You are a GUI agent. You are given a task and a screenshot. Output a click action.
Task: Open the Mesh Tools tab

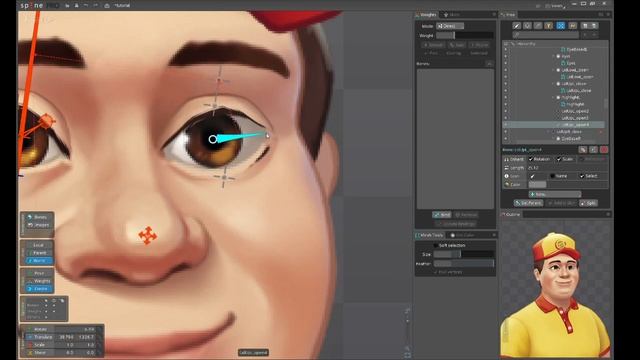point(430,235)
